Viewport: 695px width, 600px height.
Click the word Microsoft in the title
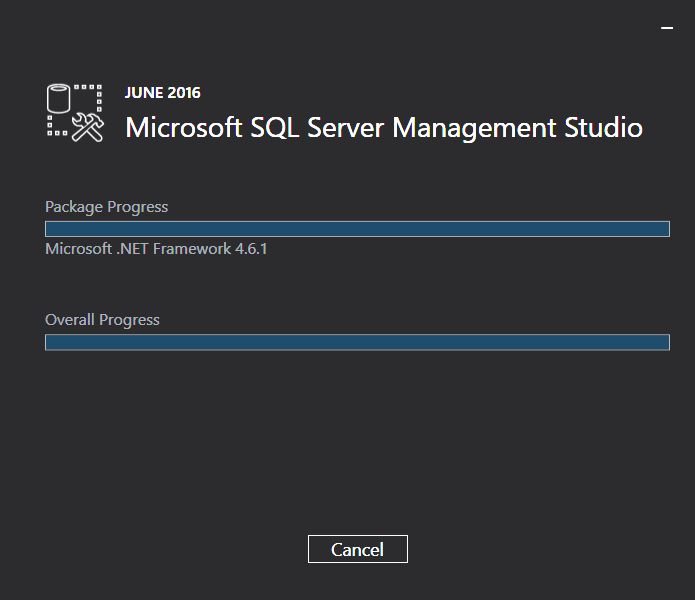[183, 128]
